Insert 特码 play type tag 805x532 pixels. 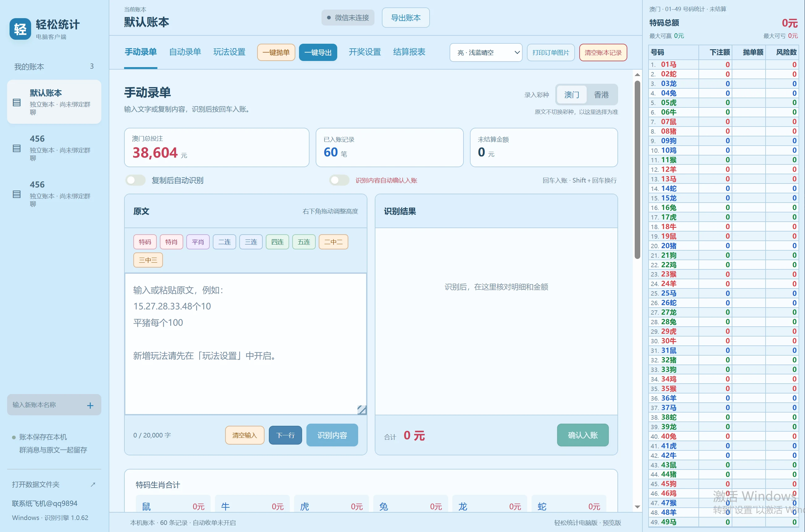[x=145, y=242]
